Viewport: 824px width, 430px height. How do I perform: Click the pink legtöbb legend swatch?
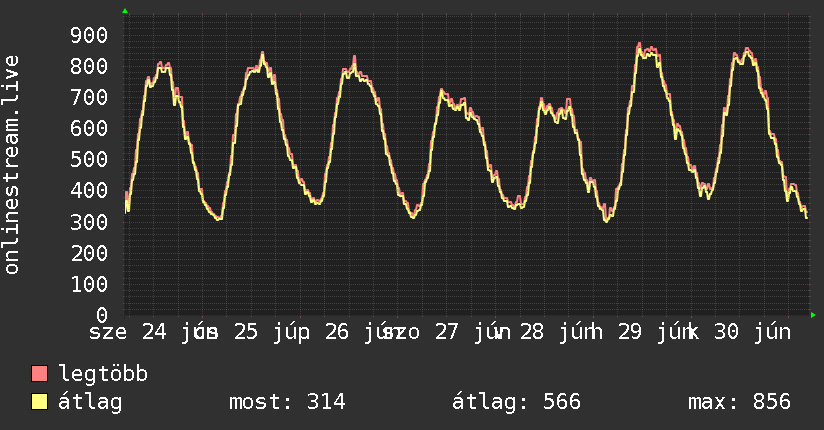tap(39, 374)
